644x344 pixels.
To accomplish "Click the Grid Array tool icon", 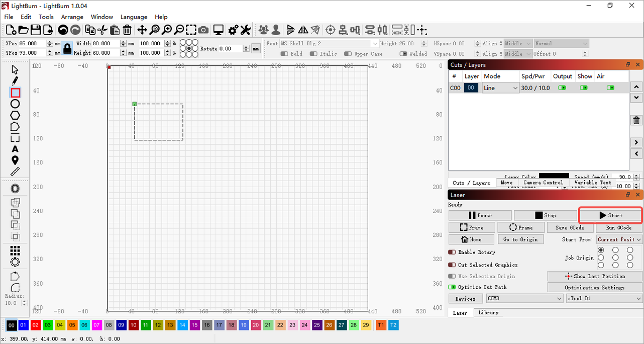I will pos(15,250).
